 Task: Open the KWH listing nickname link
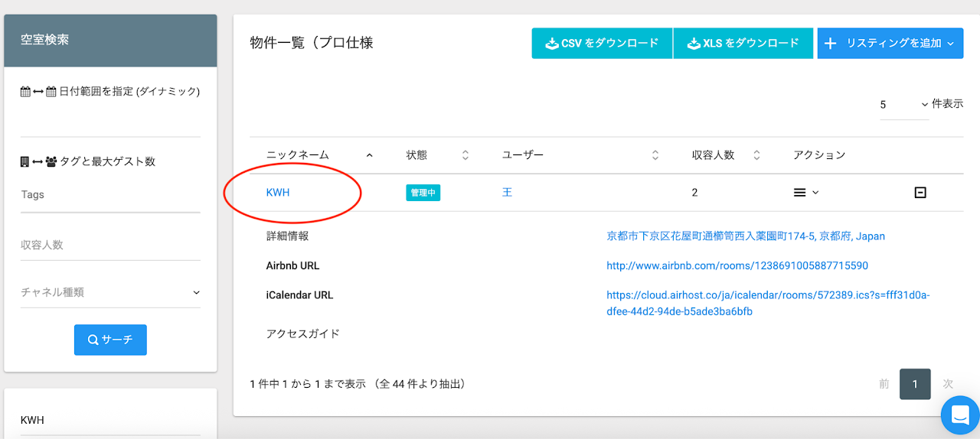pos(278,193)
